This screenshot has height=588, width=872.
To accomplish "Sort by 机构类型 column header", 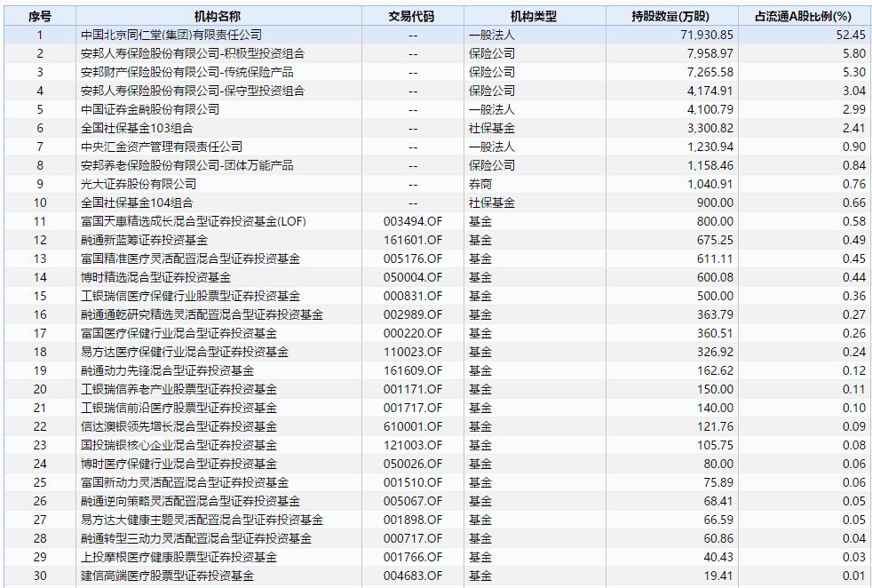I will click(534, 17).
